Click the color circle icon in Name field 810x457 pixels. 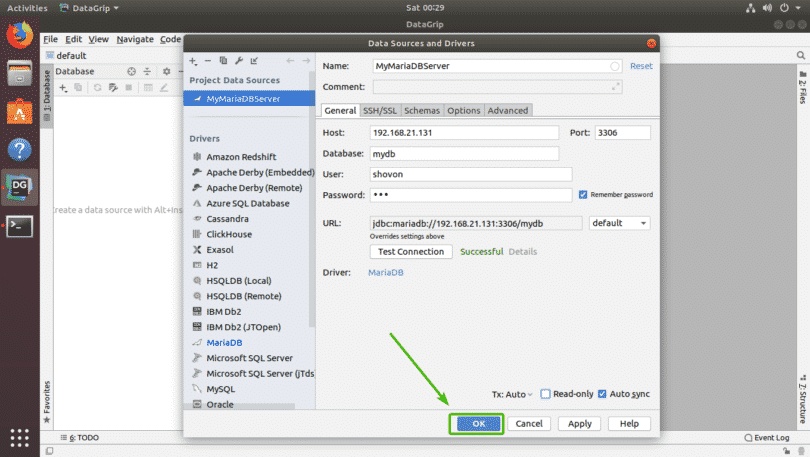tap(615, 66)
